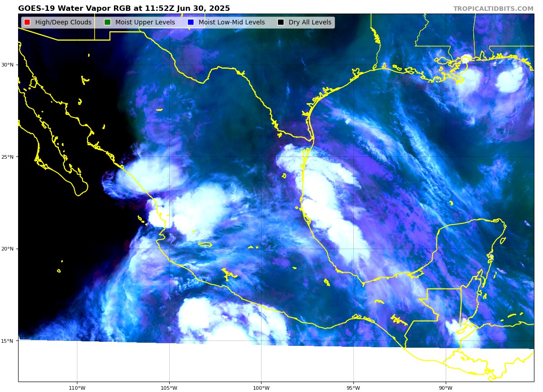Click the 110°W longitude label

[x=77, y=388]
